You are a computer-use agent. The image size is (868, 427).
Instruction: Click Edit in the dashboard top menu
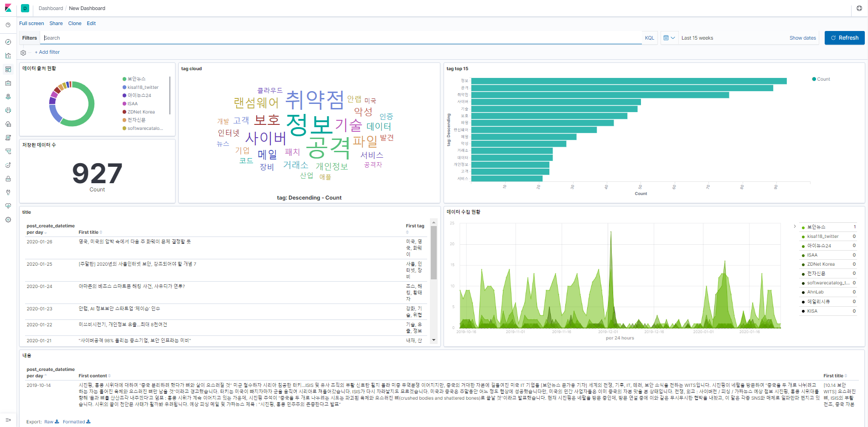tap(91, 23)
